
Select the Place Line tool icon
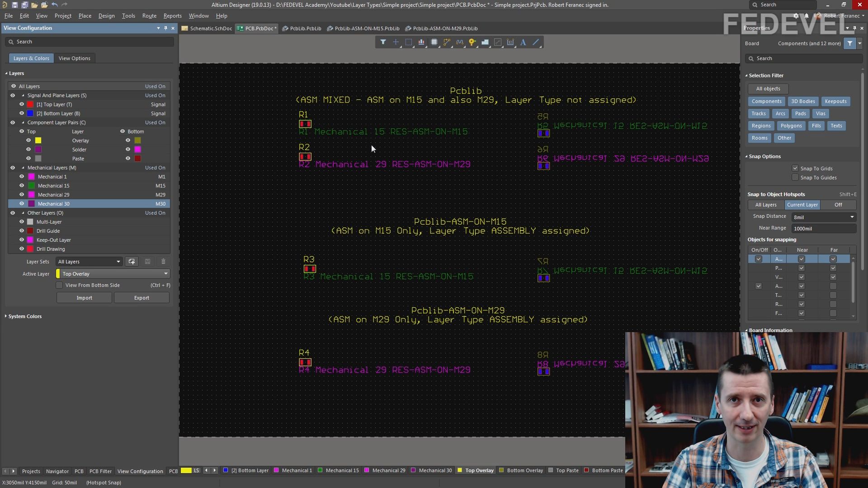coord(536,42)
